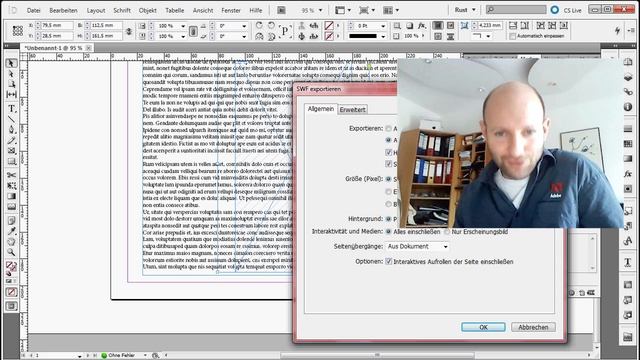The height and width of the screenshot is (360, 640).
Task: Open the Ohne Fehler preflight menu
Action: tap(145, 356)
